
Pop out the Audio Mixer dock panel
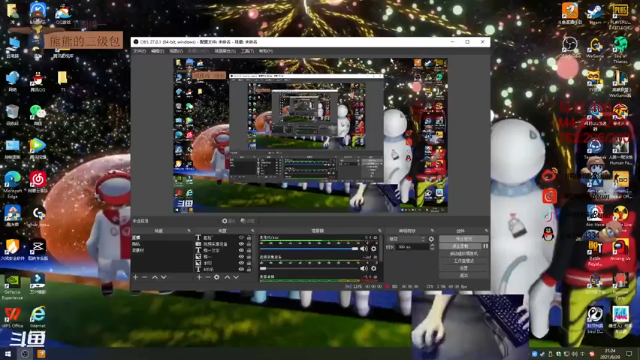[380, 231]
